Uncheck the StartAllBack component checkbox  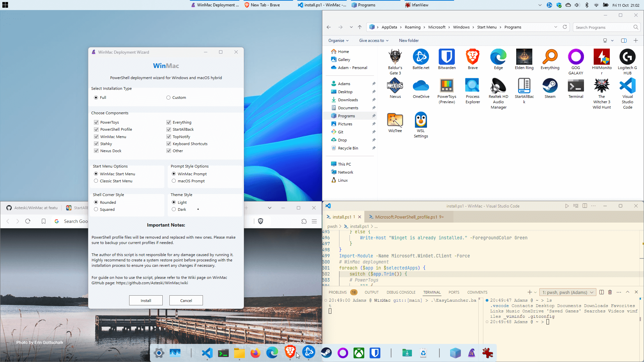169,129
